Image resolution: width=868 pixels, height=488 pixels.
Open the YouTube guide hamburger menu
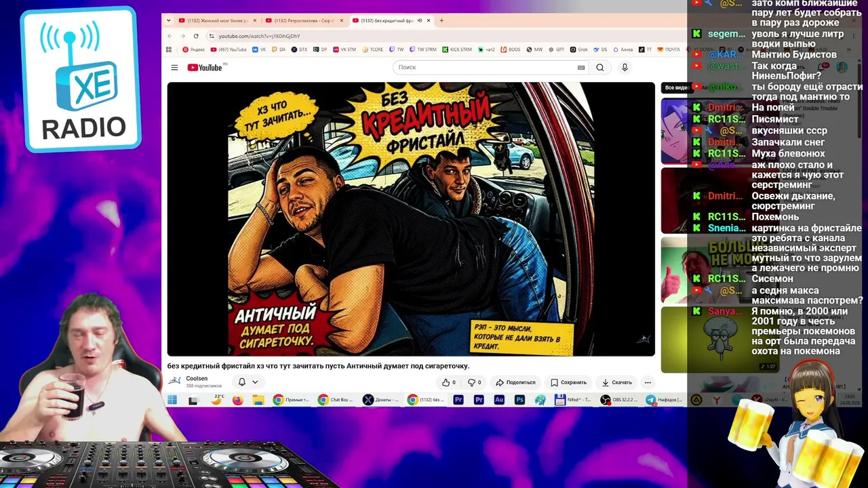click(174, 67)
